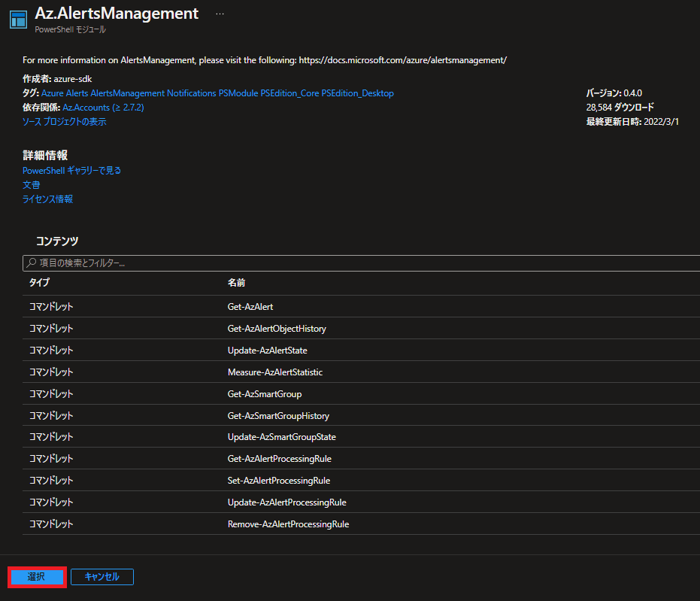Open the ライセンス情報 link
Viewport: 700px width, 601px height.
click(x=48, y=199)
